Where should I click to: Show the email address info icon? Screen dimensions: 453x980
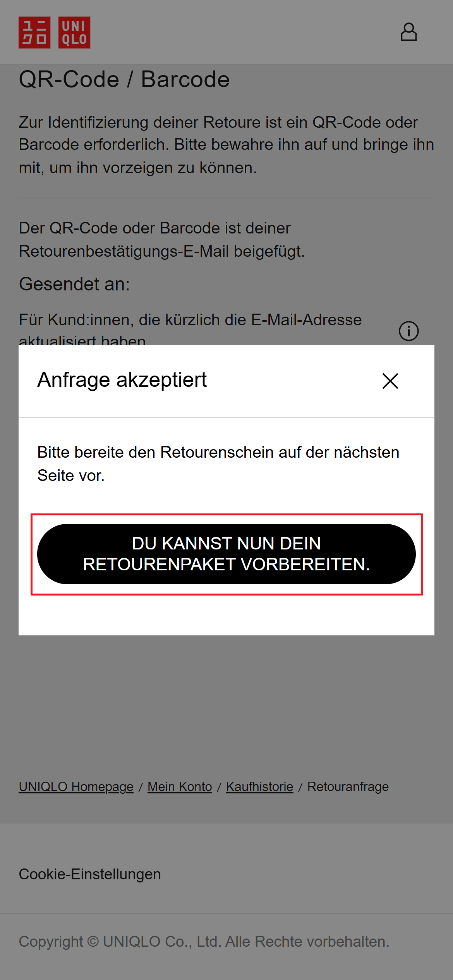tap(409, 331)
